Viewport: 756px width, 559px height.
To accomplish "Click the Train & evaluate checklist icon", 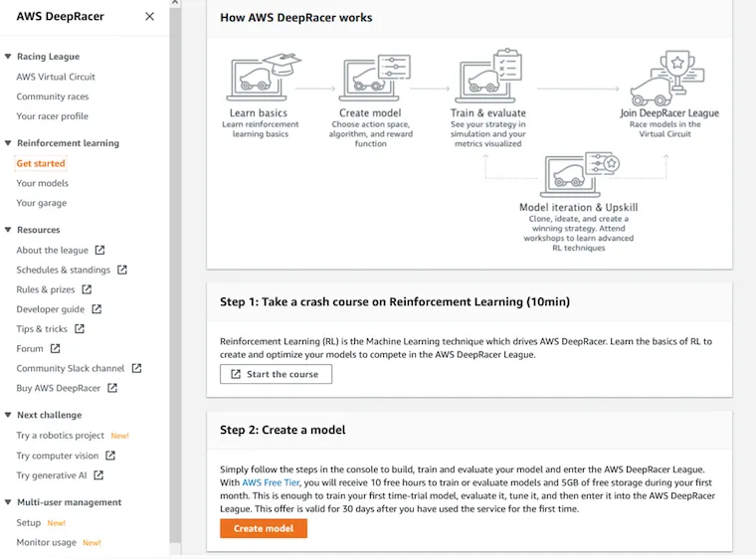I will pyautogui.click(x=488, y=76).
